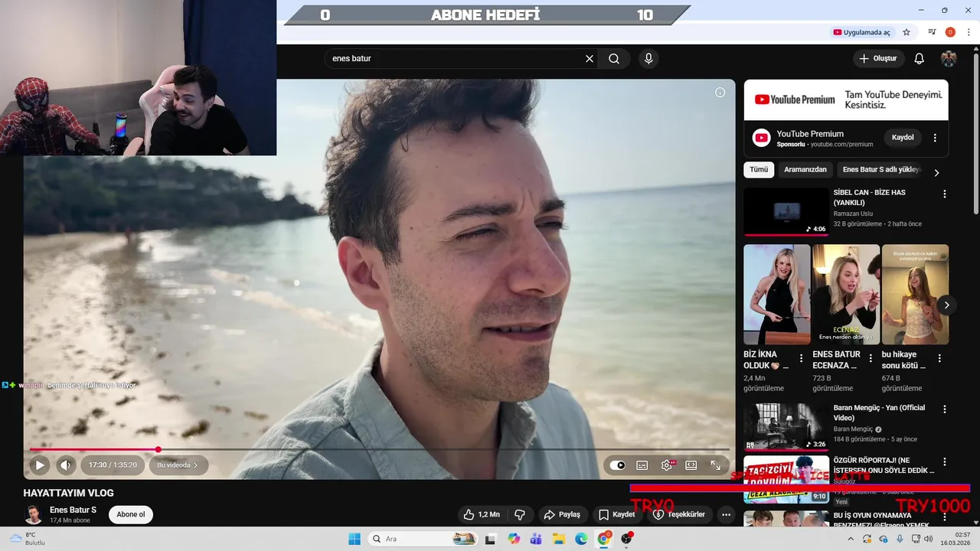Click the Kaydol button on Premium ad
The width and height of the screenshot is (980, 551).
[x=903, y=138]
